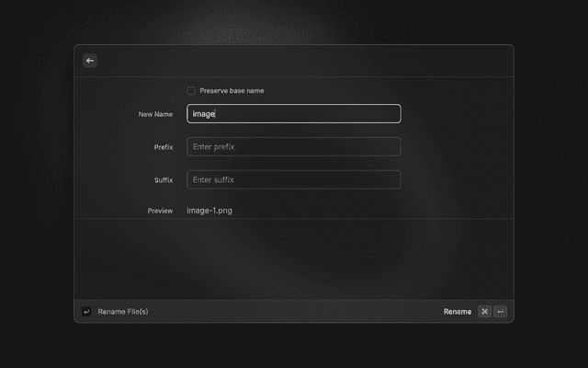Click the Rename File(s) action title
This screenshot has width=588, height=368.
click(123, 312)
